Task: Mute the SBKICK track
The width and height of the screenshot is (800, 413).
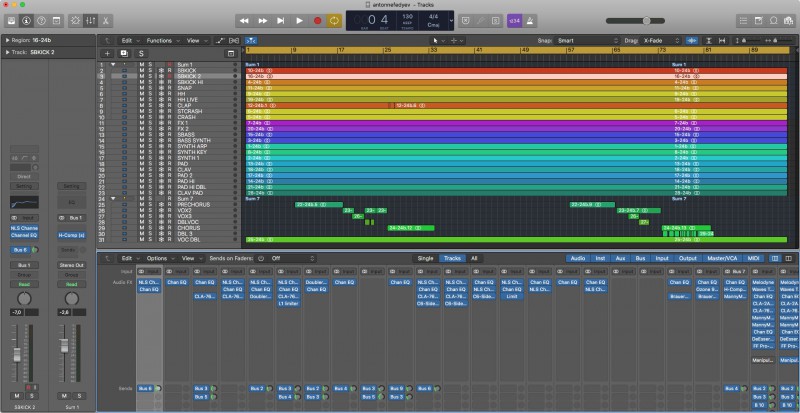Action: click(143, 70)
